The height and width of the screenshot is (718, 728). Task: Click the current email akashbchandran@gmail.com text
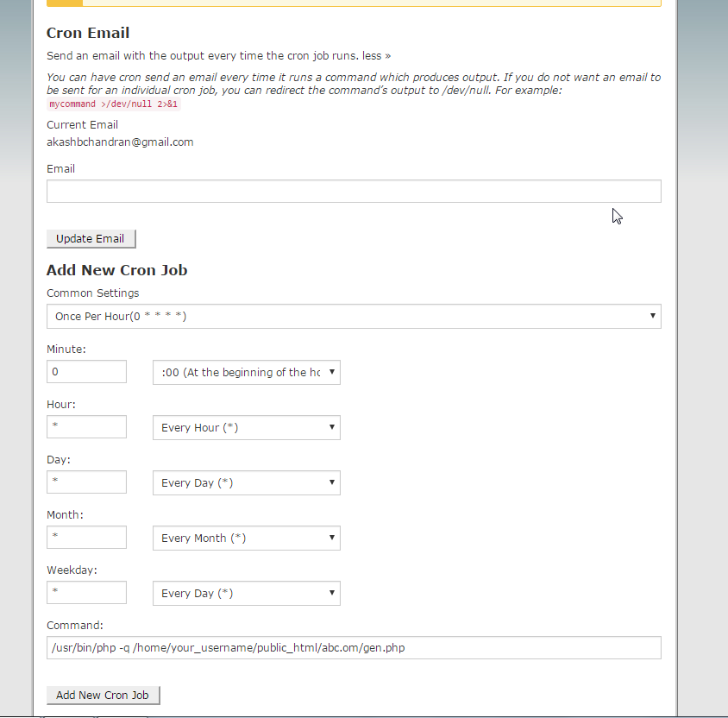(x=120, y=142)
